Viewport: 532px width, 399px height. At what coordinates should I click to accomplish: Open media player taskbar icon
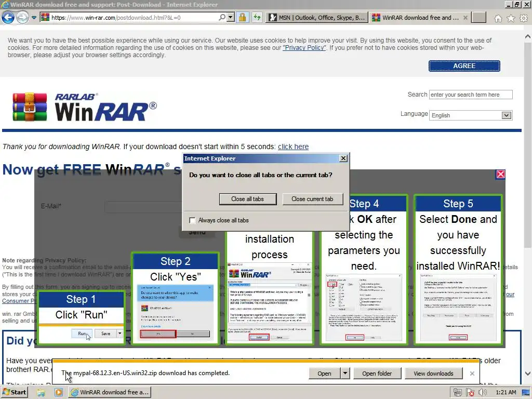click(58, 393)
